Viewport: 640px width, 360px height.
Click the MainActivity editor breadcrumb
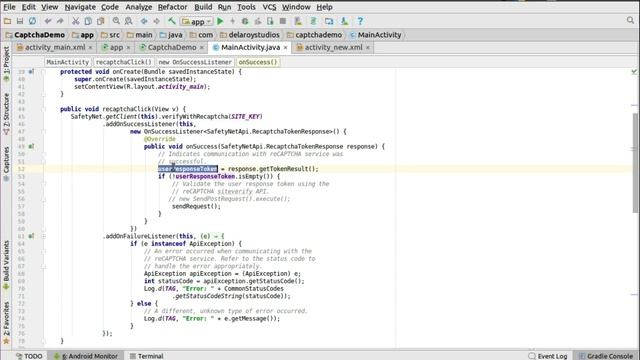click(67, 62)
